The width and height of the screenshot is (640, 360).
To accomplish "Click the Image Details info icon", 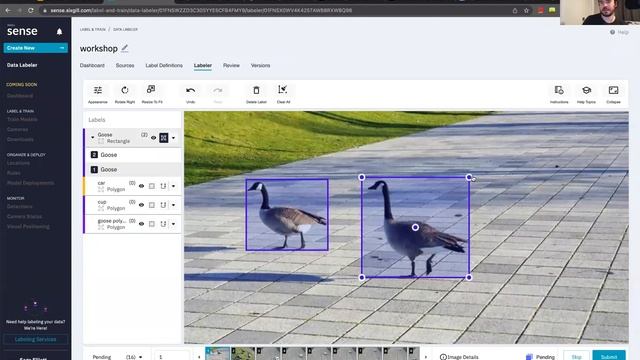I will tap(443, 357).
